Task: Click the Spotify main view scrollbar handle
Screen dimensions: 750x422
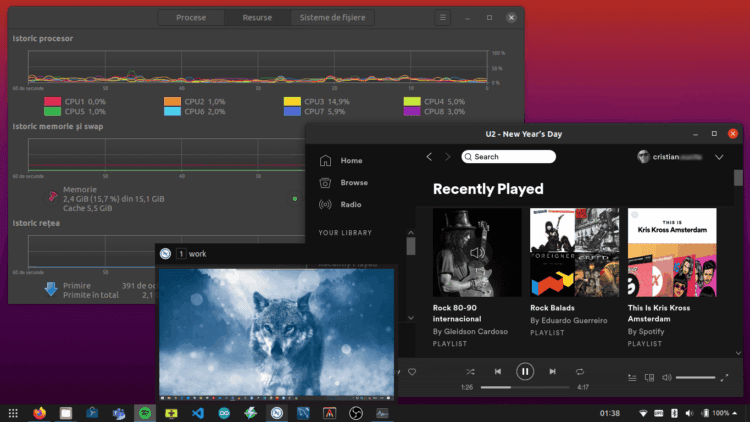Action: pos(738,178)
